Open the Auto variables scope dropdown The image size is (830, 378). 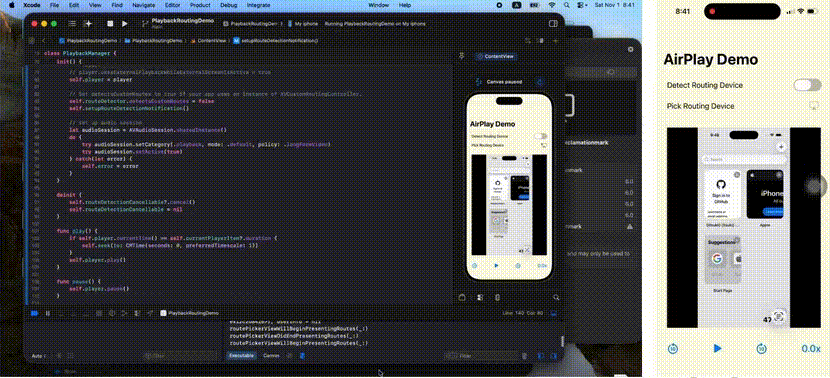coord(39,356)
